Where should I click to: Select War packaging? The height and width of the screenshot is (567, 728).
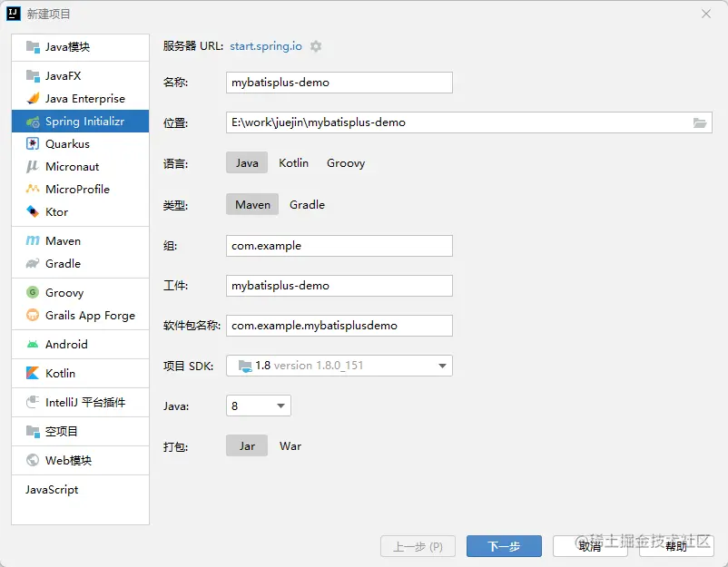tap(290, 446)
